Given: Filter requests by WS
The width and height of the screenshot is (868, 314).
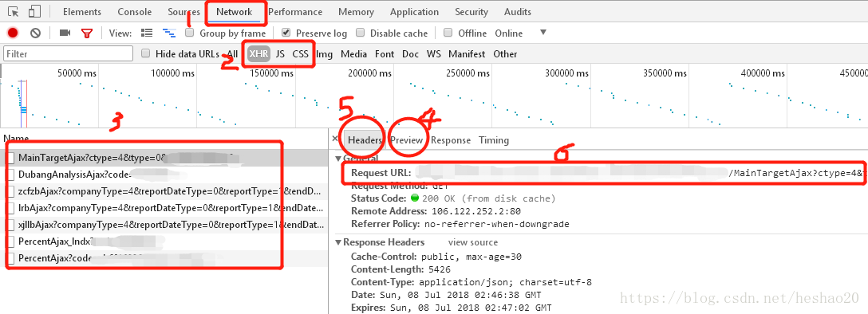Looking at the screenshot, I should 433,53.
